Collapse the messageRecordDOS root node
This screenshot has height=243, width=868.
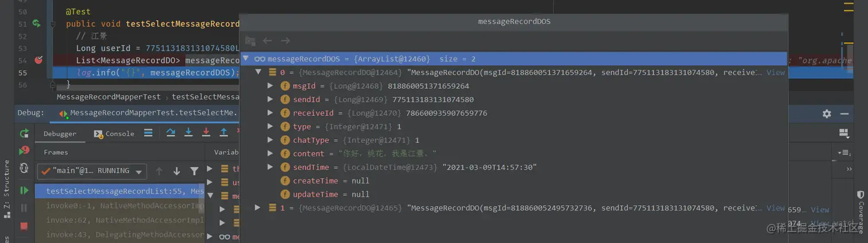246,58
